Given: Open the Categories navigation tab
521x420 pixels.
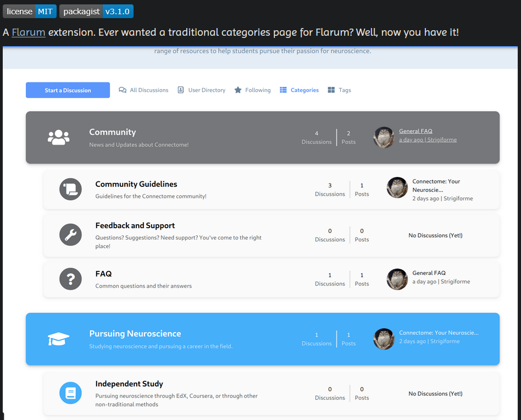Looking at the screenshot, I should (299, 90).
